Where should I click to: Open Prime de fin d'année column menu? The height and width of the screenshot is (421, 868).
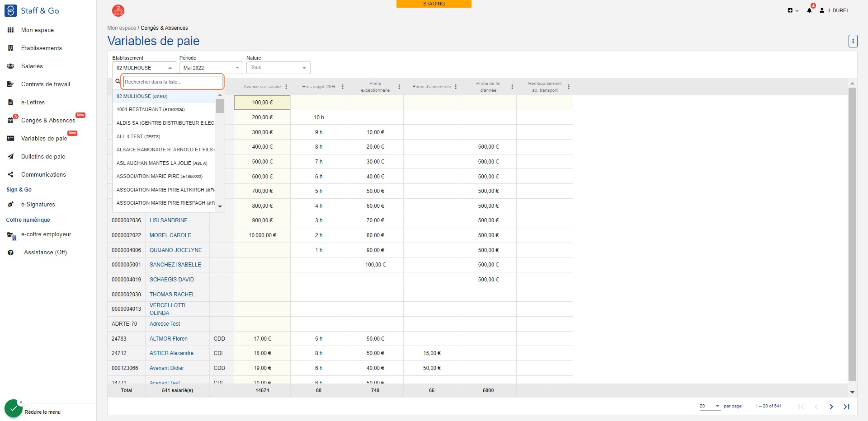(512, 87)
